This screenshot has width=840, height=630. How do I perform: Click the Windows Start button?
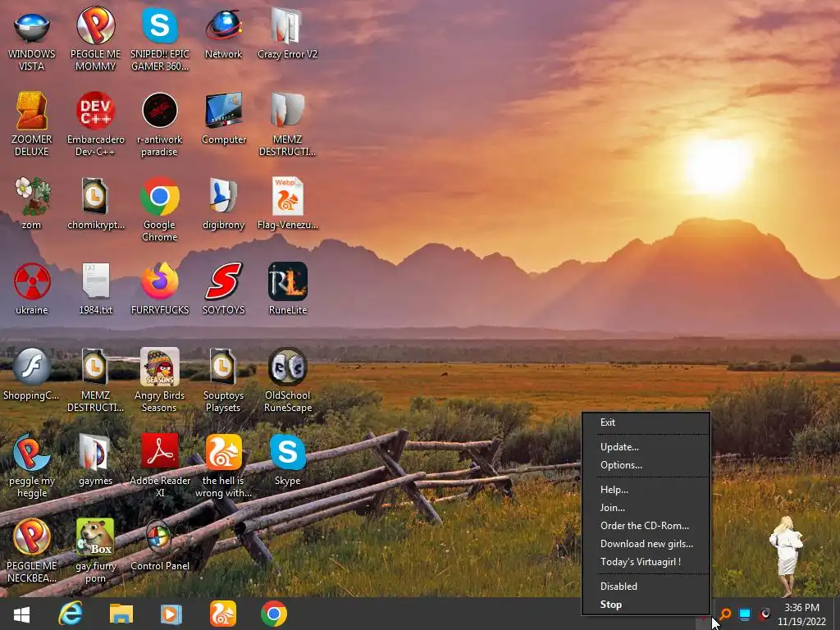pos(21,614)
